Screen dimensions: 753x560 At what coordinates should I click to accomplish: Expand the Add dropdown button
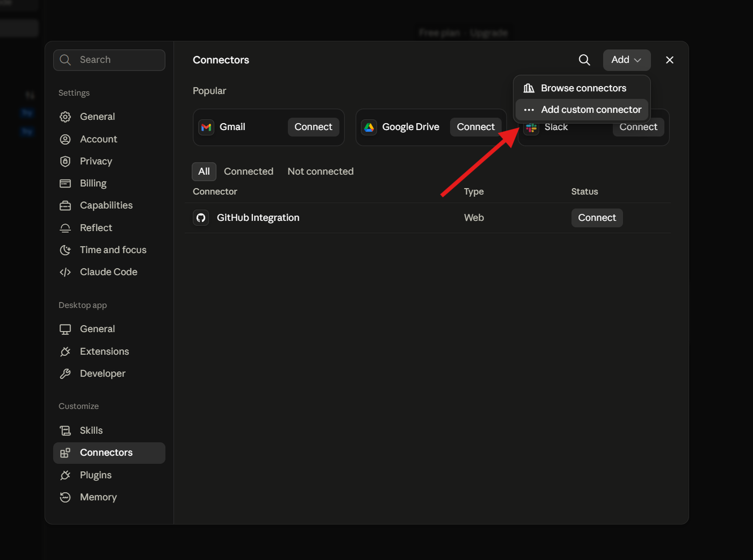click(627, 60)
